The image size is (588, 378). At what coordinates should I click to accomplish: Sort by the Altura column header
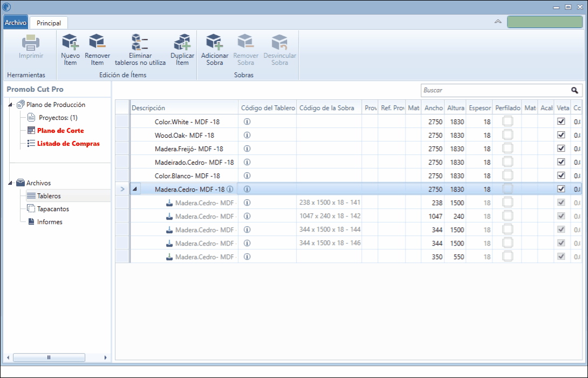click(x=456, y=108)
